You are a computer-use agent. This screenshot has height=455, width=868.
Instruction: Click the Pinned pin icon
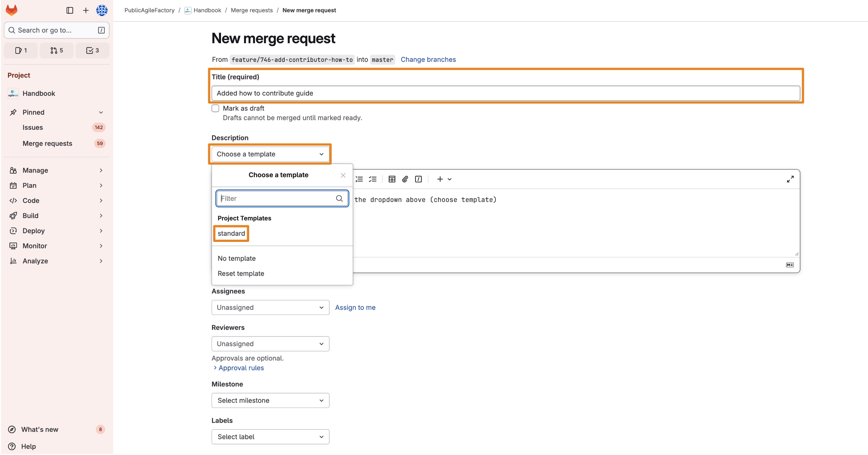click(x=13, y=112)
